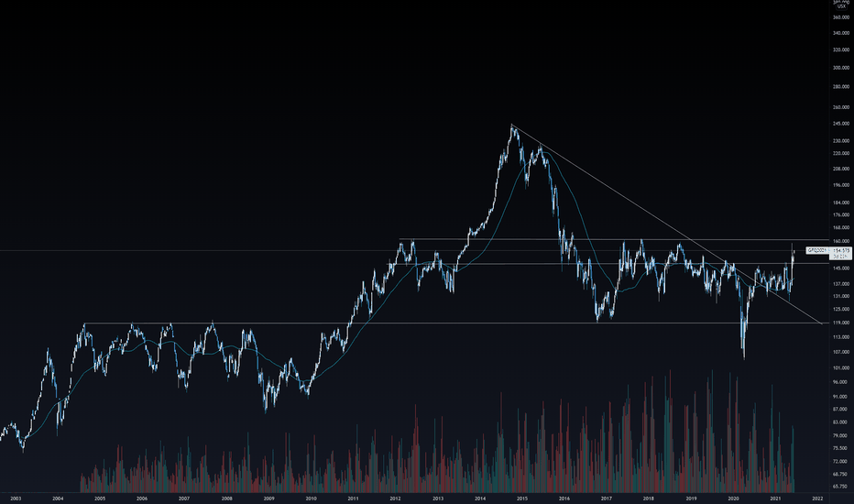Click the 2019 label on time axis
Image resolution: width=854 pixels, height=504 pixels.
691,499
